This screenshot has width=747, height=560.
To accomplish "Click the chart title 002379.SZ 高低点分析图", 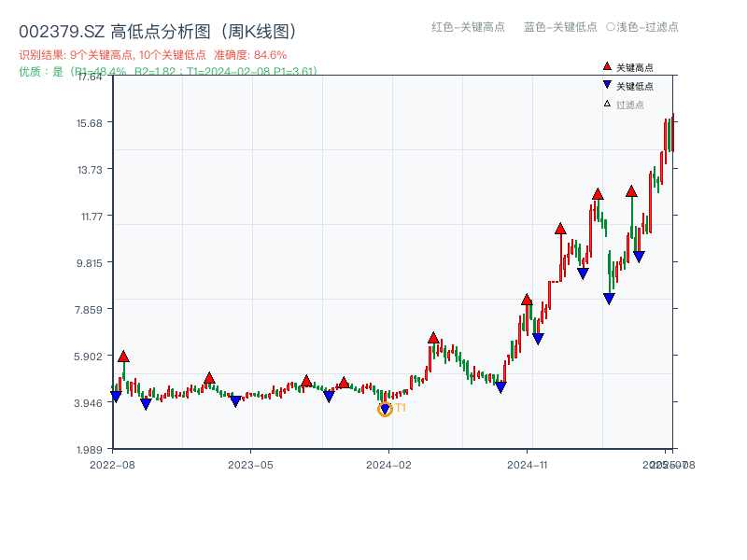I will (158, 32).
